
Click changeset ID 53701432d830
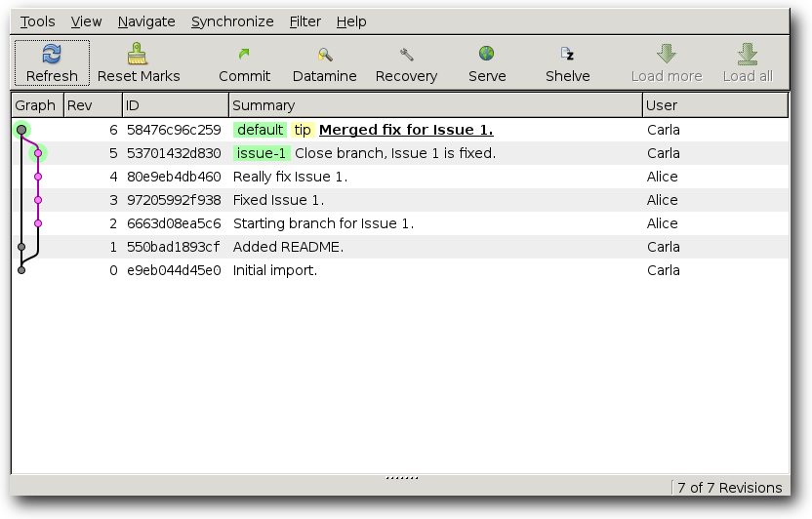coord(174,153)
